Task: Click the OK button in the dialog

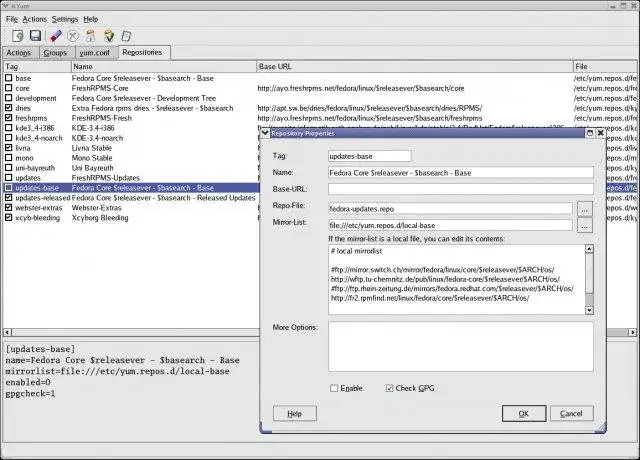Action: [524, 413]
